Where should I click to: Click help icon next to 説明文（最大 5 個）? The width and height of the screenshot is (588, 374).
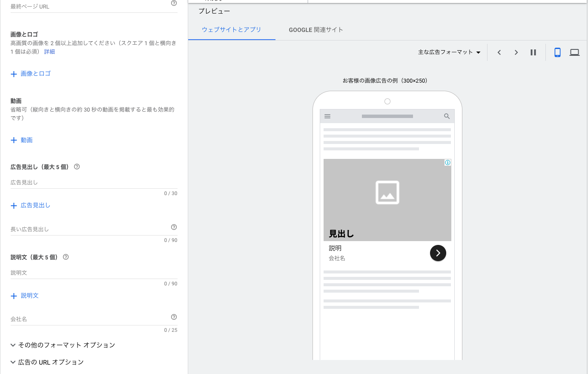(x=66, y=257)
